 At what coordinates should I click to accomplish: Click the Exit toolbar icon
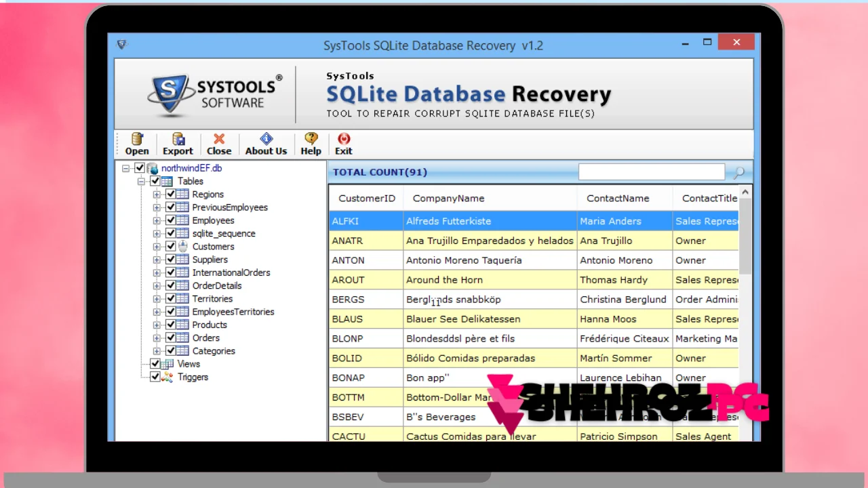[x=344, y=139]
